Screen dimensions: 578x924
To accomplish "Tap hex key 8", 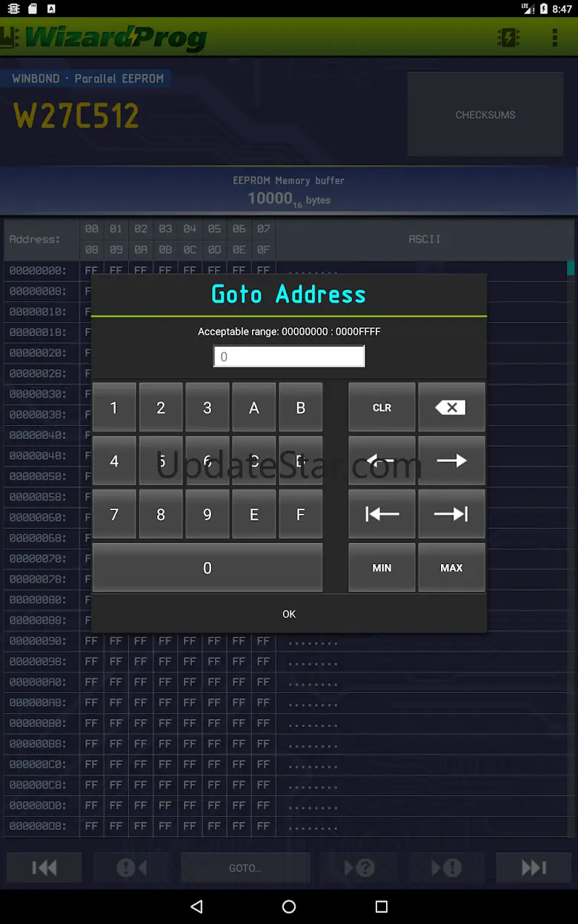I will click(161, 514).
